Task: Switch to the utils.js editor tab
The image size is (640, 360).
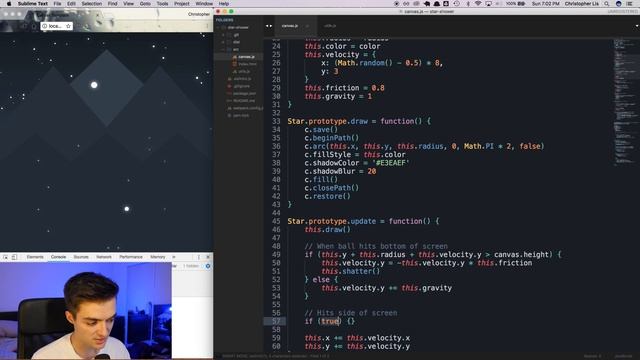Action: [330, 26]
